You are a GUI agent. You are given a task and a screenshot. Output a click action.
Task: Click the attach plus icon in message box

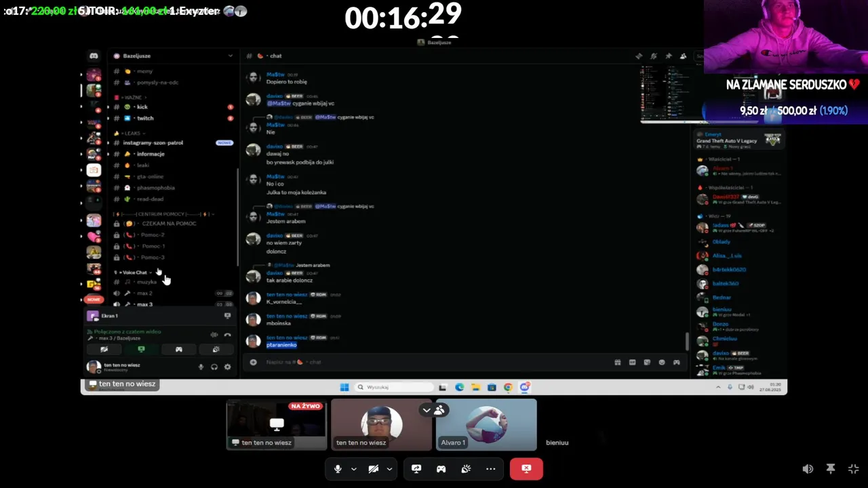tap(253, 362)
